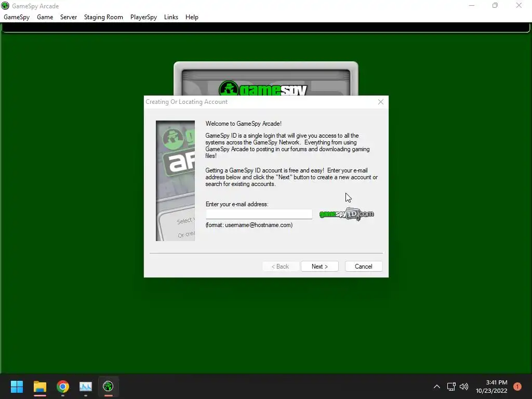Minimize the GameSpy Arcade window
The height and width of the screenshot is (399, 532).
(472, 5)
